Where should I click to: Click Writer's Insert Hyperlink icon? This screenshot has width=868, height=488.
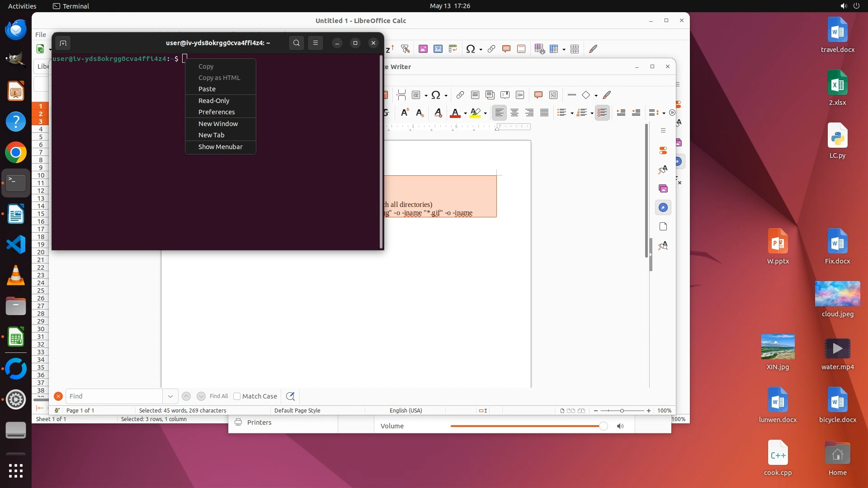460,95
